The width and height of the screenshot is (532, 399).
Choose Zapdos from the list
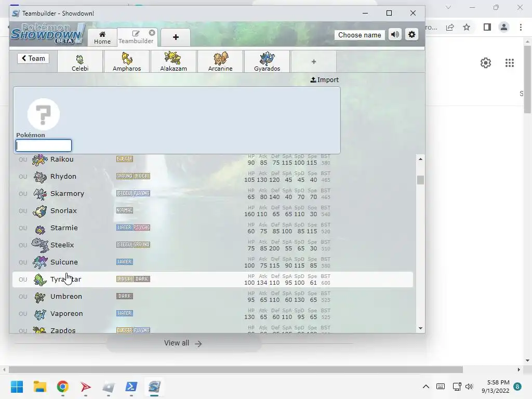pos(212,329)
